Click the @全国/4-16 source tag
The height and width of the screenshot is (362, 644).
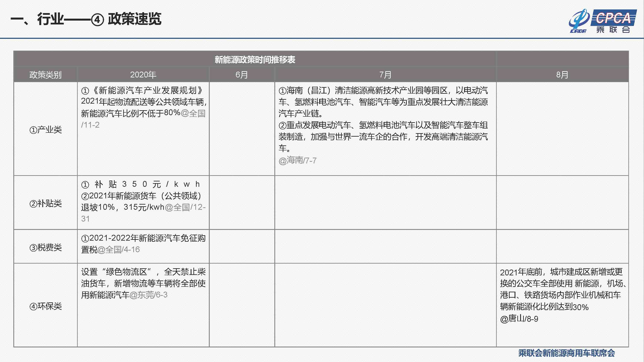118,250
